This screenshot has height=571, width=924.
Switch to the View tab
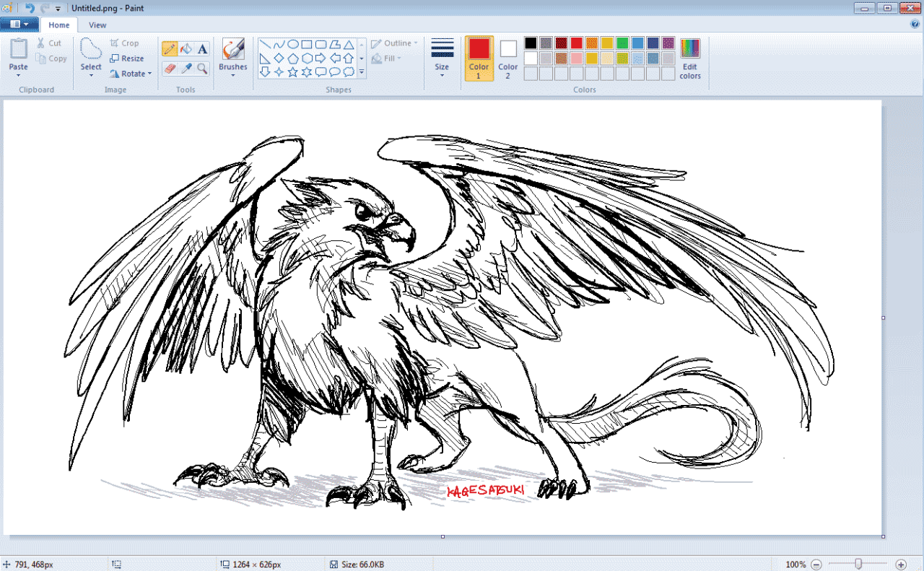pos(97,25)
